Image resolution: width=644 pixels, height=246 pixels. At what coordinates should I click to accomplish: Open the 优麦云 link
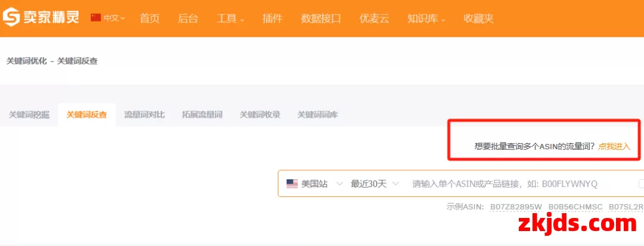pos(374,18)
